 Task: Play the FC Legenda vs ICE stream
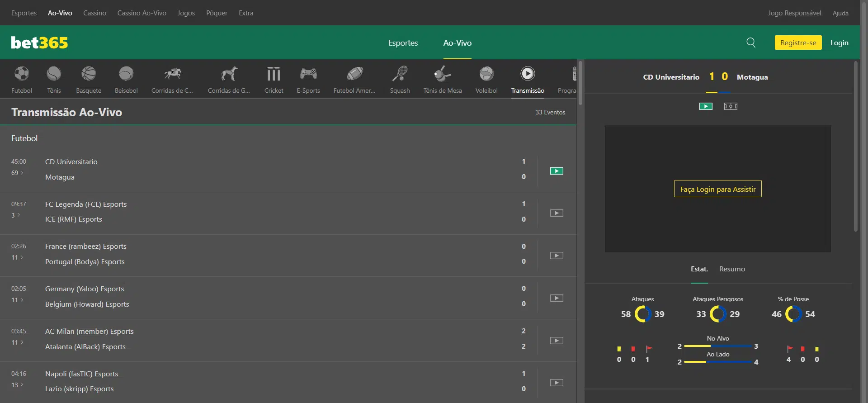click(557, 213)
